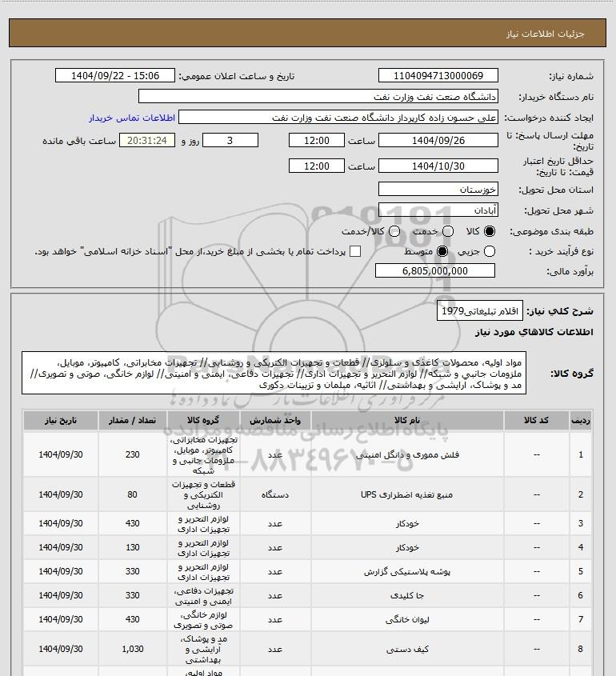Click the تاریخ نیاز column header

pyautogui.click(x=61, y=420)
